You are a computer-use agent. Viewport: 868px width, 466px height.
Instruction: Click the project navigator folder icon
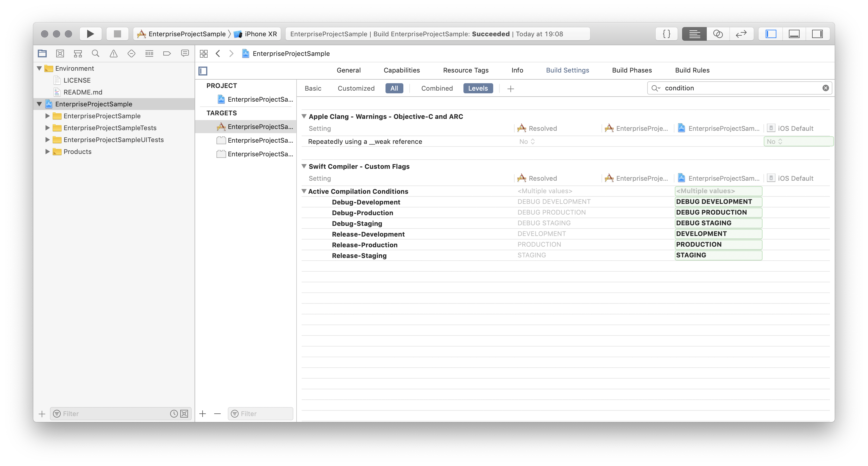pos(43,53)
